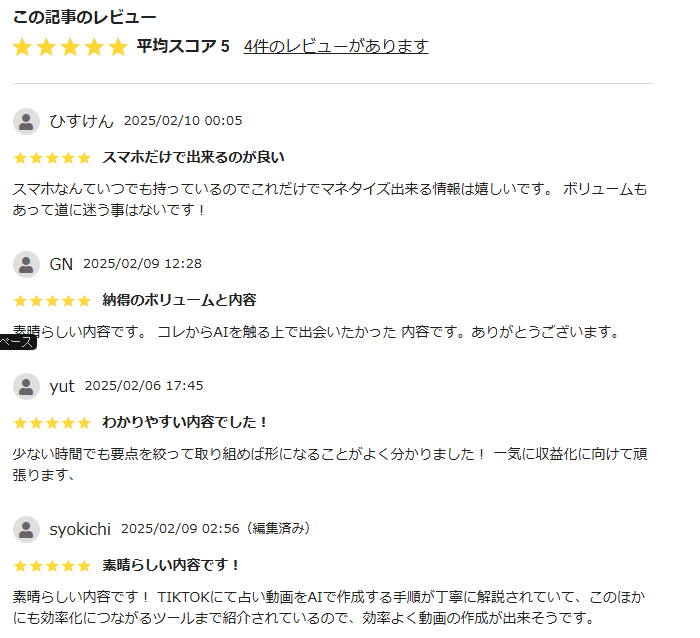Click the date 2025/02/10 00:05
Image resolution: width=700 pixels, height=638 pixels.
click(x=183, y=121)
